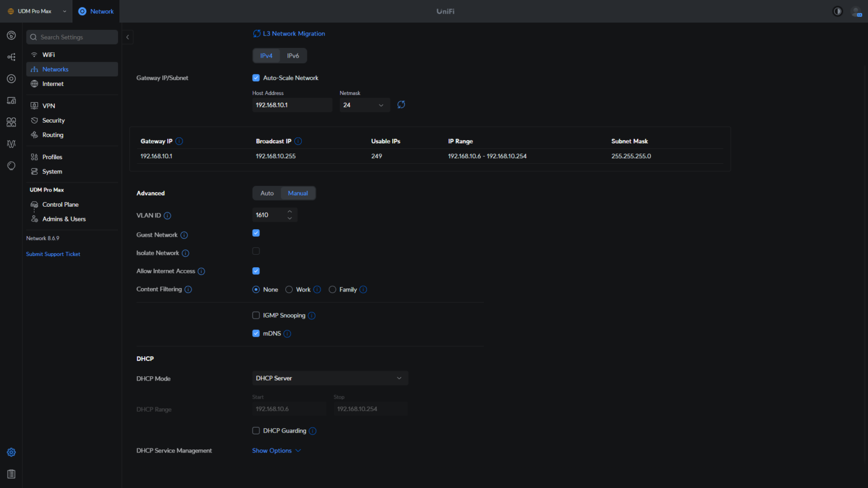Open the DHCP Mode dropdown
The image size is (868, 488).
point(330,378)
